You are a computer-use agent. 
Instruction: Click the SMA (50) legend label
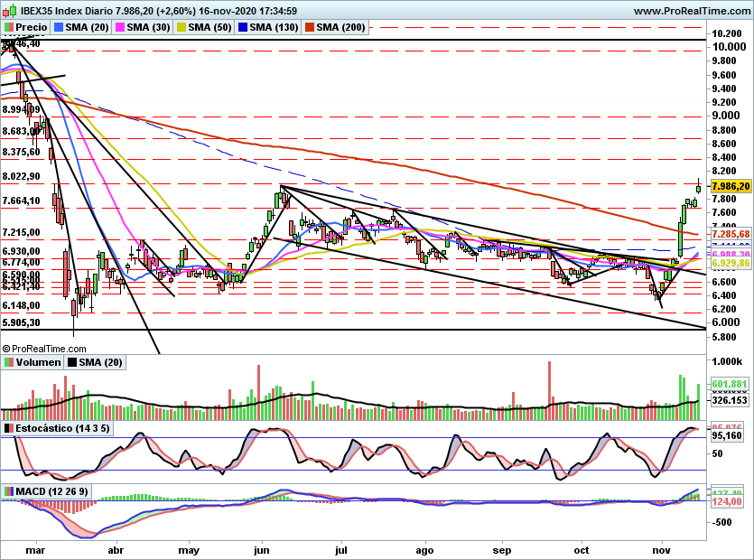pyautogui.click(x=210, y=27)
